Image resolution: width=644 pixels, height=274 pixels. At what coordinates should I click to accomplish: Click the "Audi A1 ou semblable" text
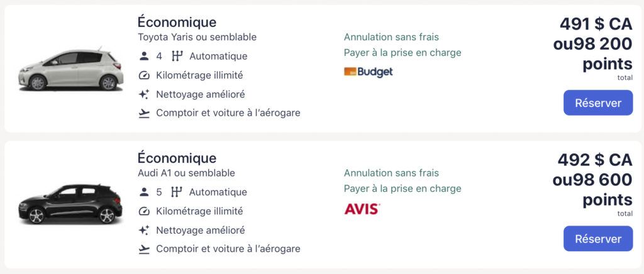186,173
